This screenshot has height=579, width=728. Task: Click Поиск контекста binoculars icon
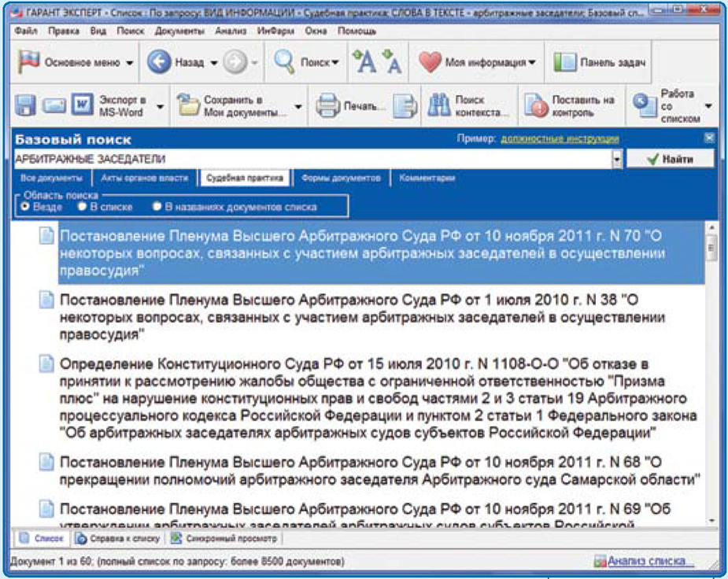(438, 106)
